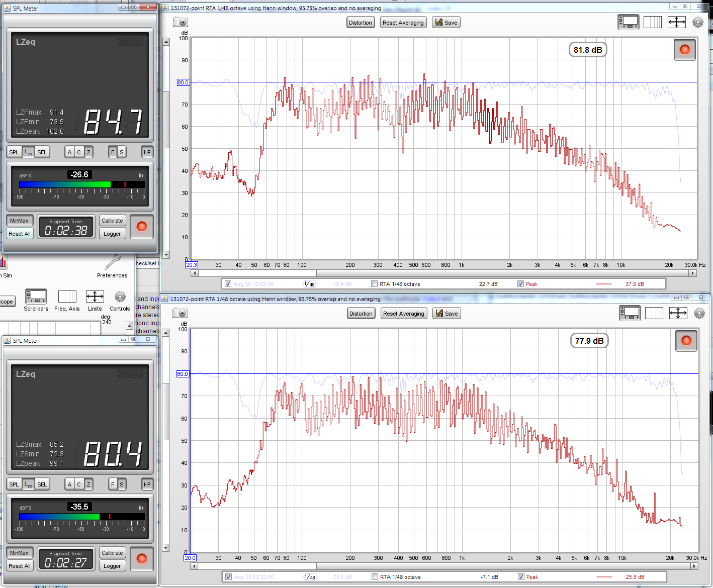This screenshot has height=588, width=713.
Task: Open Logger from upper SPL Meter
Action: pyautogui.click(x=112, y=234)
